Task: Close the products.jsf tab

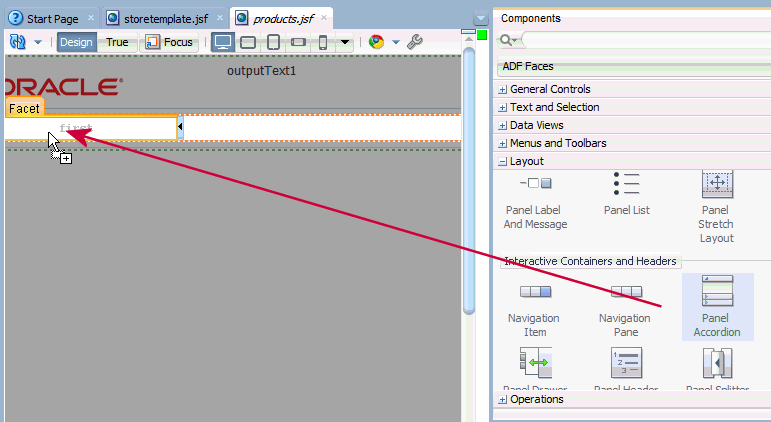Action: coord(324,18)
